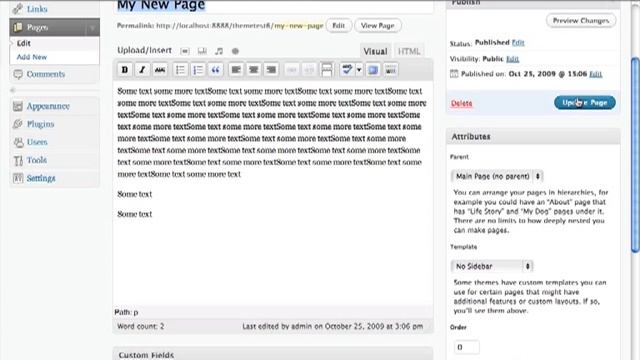
Task: Click the Word count: 2 text
Action: click(140, 327)
